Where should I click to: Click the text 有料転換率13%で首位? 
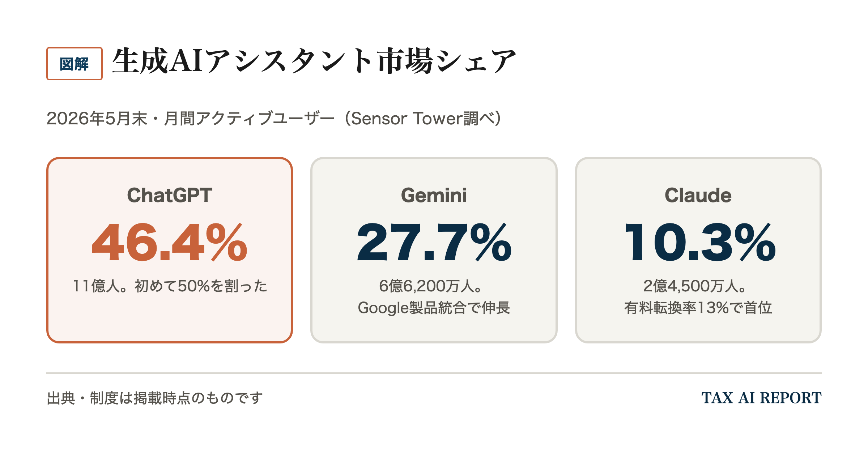pos(698,308)
